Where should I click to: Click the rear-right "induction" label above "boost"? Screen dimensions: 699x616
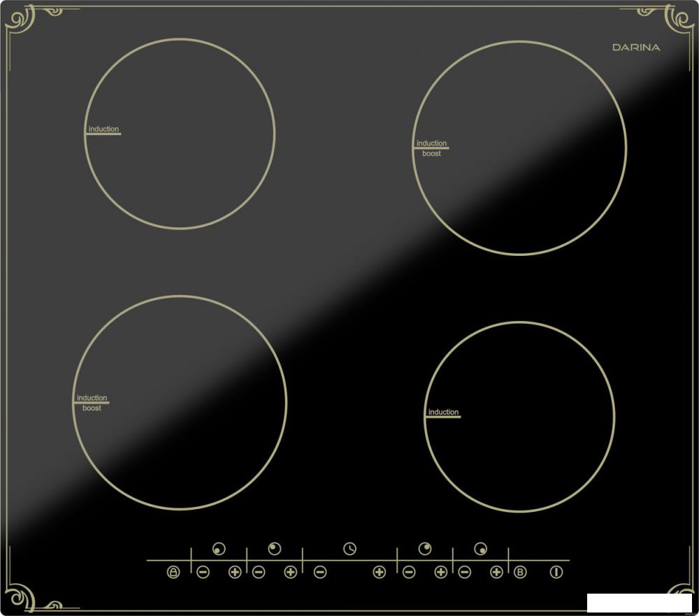click(431, 143)
